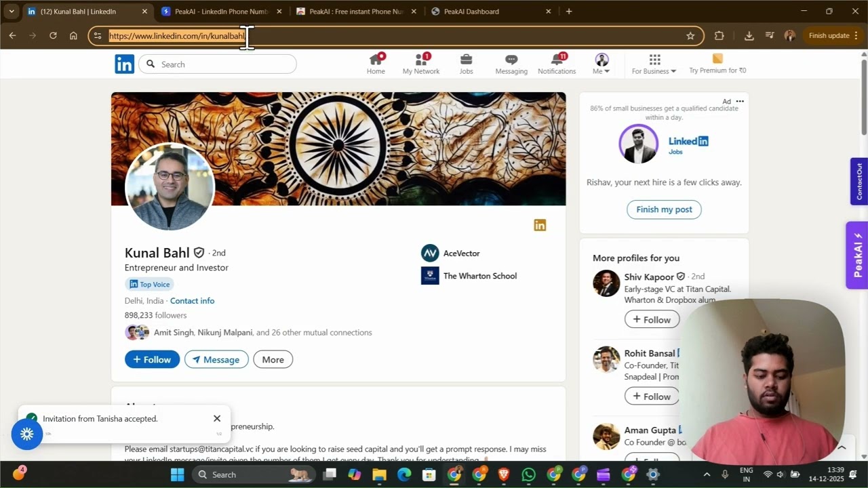Dismiss Invitation accepted notification

pyautogui.click(x=217, y=419)
